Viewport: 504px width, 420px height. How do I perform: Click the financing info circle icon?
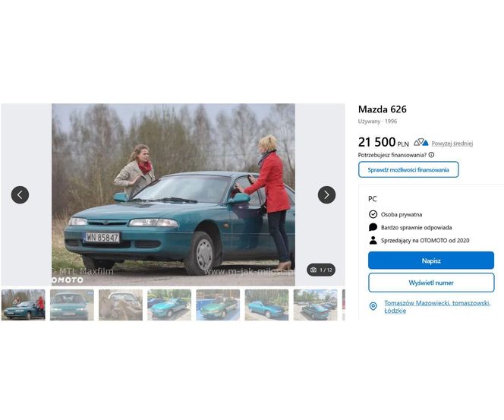[x=431, y=155]
